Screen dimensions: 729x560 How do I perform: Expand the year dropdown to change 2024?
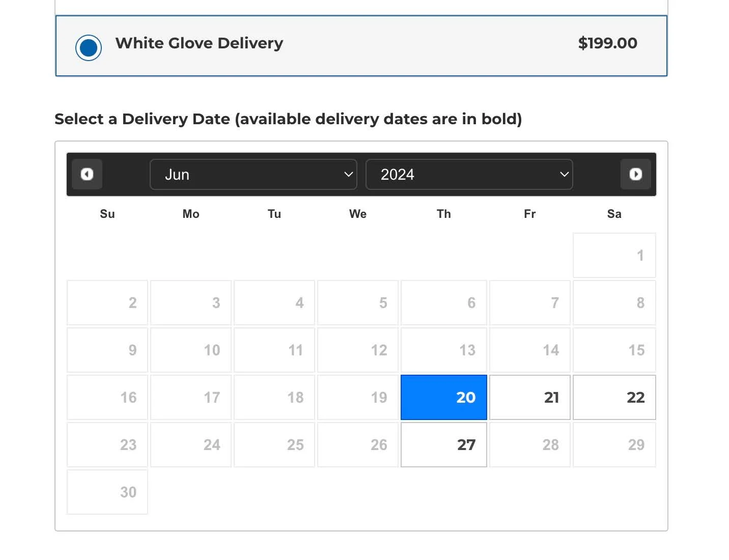(469, 174)
